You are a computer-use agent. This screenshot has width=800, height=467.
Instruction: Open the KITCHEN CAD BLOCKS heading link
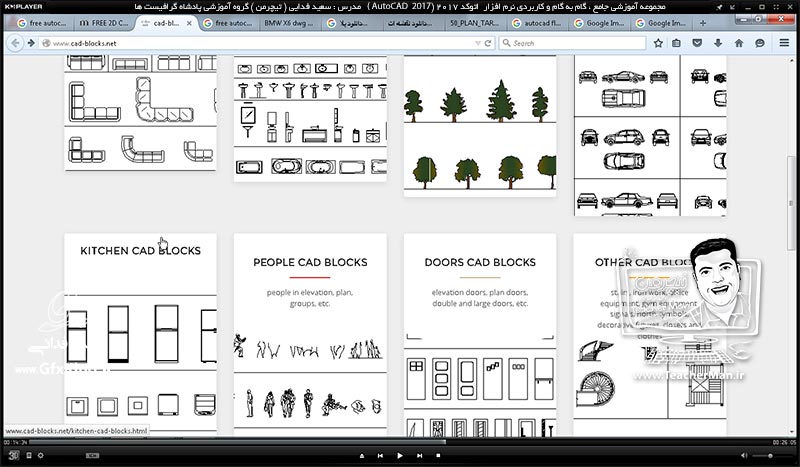coord(140,251)
